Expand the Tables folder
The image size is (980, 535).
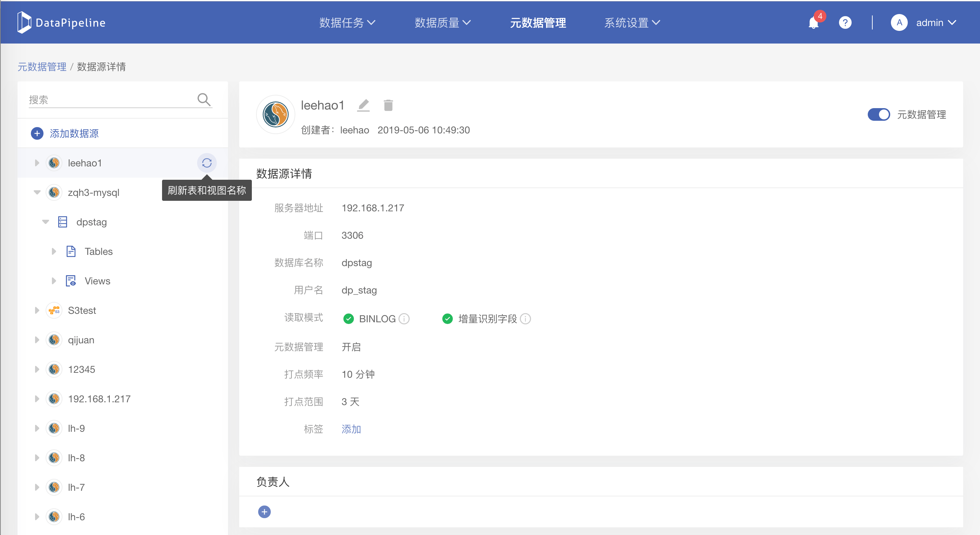(x=54, y=251)
